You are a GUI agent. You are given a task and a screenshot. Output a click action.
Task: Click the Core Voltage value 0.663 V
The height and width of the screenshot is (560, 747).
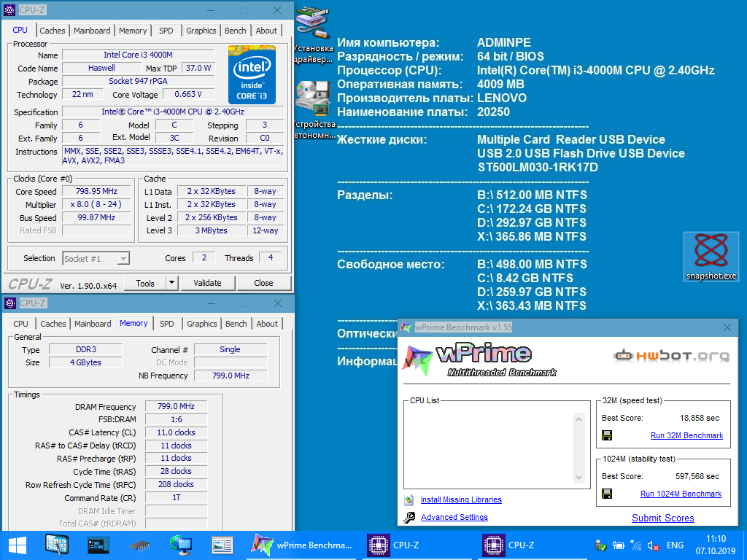click(188, 94)
